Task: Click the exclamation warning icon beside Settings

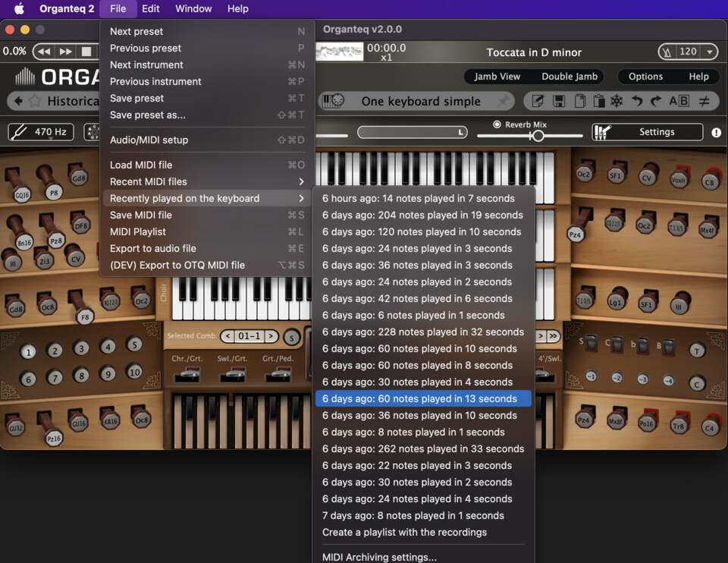Action: click(716, 133)
